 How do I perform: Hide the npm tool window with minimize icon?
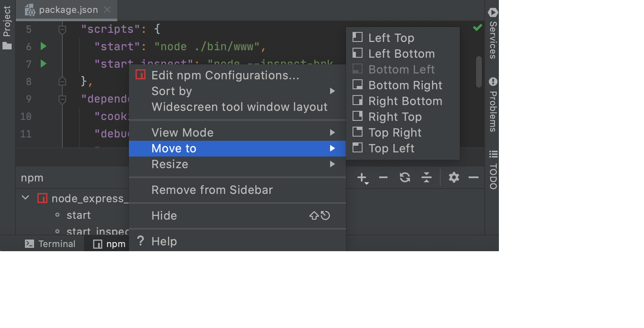(474, 178)
